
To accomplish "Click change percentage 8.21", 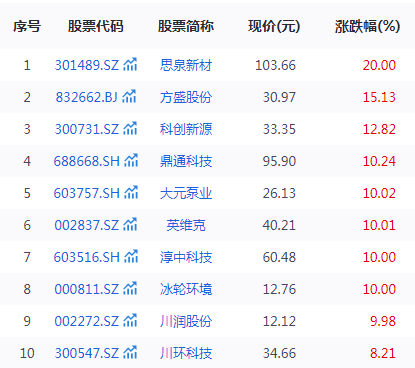I will click(383, 353).
